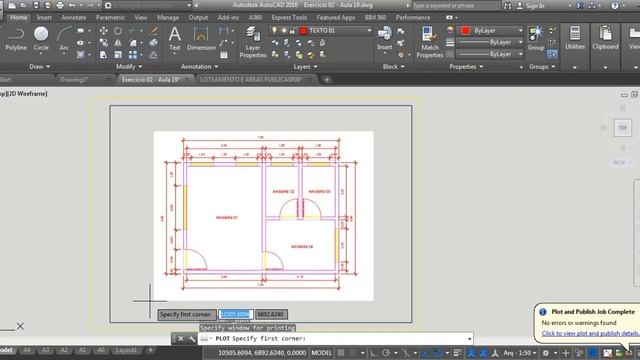
Task: Click the Mirror tool in Modify panel
Action: [118, 43]
